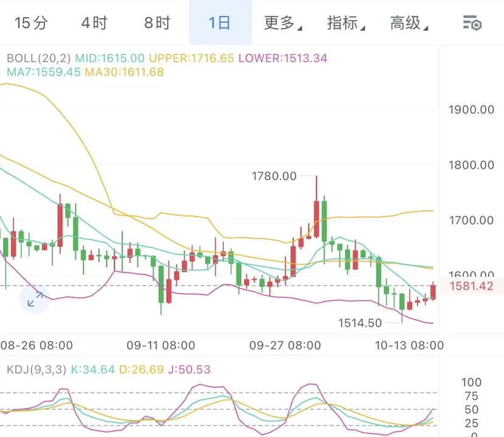Screen dimensions: 504x437
Task: Select the 8时 timeframe tab
Action: [157, 23]
